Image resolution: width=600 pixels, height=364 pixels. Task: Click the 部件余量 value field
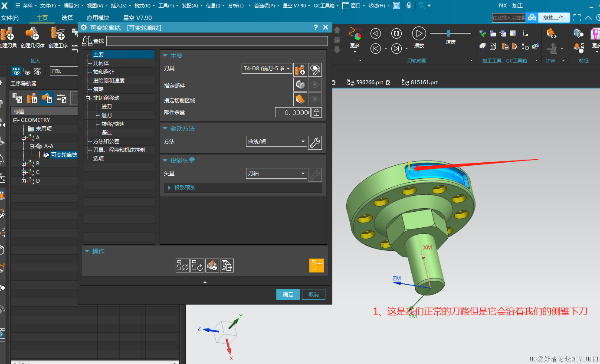point(293,113)
